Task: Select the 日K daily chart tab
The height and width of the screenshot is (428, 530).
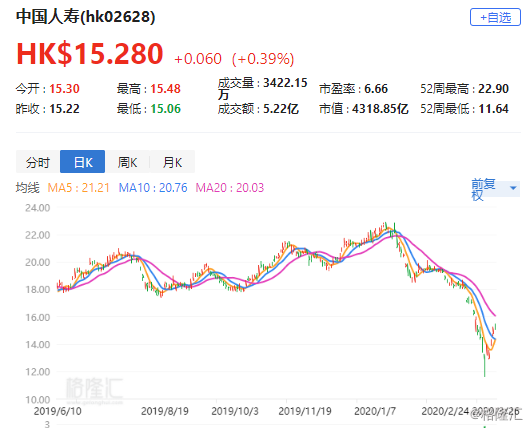Action: (82, 162)
